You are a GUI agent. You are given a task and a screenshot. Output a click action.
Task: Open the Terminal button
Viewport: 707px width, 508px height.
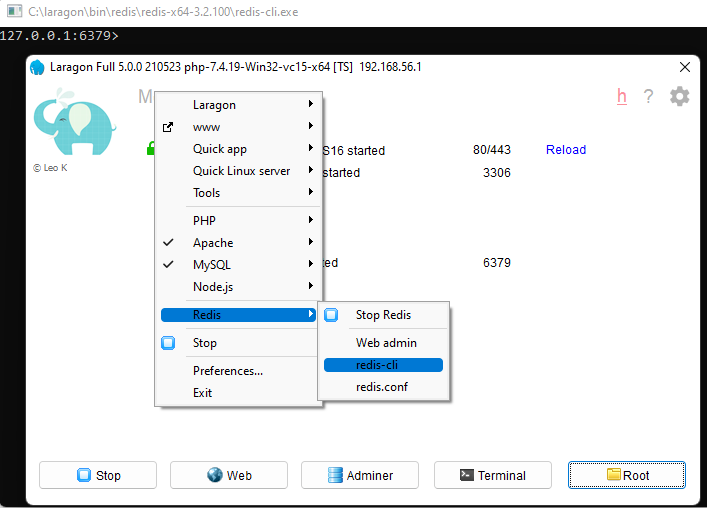[x=493, y=475]
